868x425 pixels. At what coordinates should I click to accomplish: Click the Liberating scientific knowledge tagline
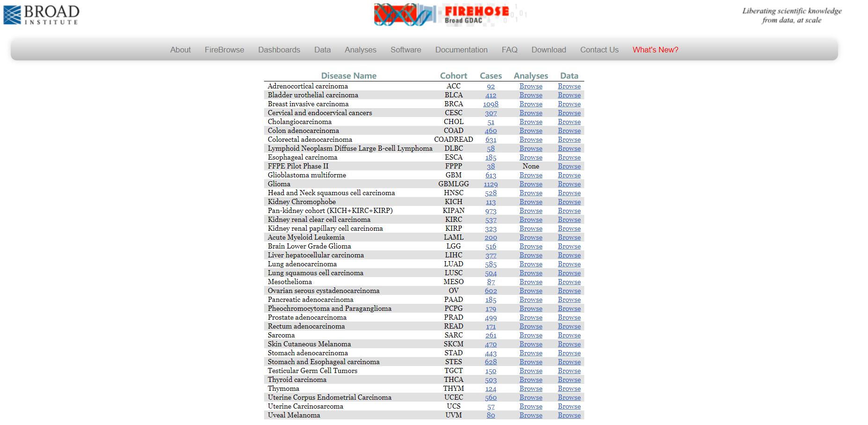coord(792,15)
